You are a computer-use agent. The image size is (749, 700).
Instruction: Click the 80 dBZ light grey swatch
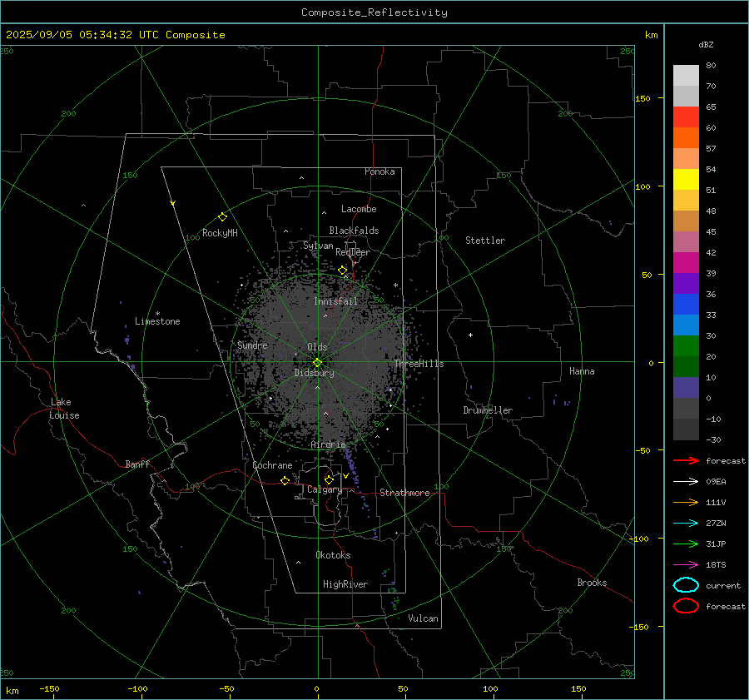(x=686, y=76)
